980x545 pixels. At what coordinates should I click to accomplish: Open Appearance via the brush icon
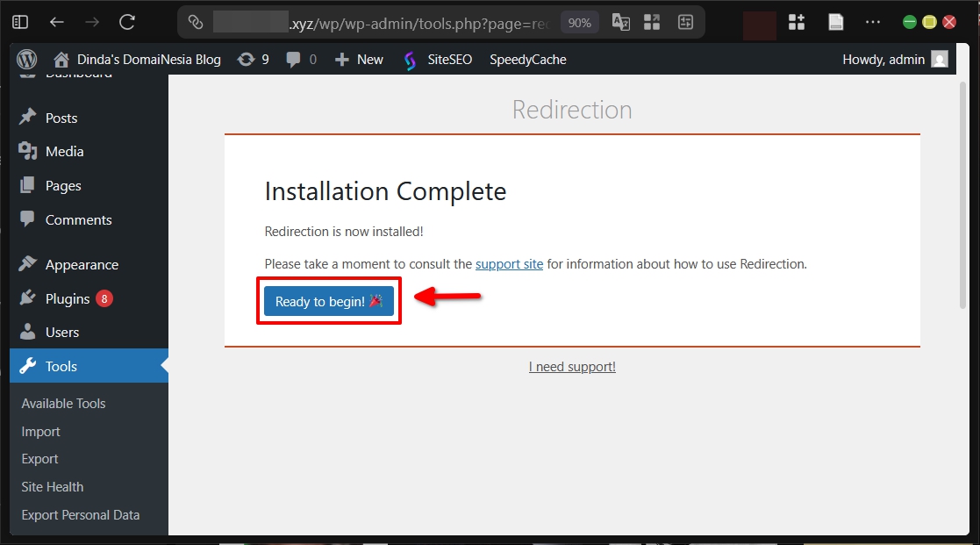coord(82,264)
